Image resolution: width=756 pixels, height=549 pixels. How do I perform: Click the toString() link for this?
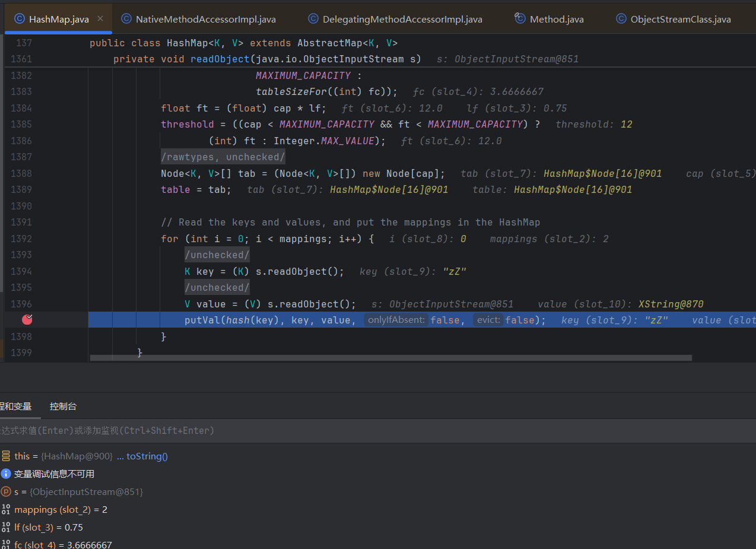(147, 456)
